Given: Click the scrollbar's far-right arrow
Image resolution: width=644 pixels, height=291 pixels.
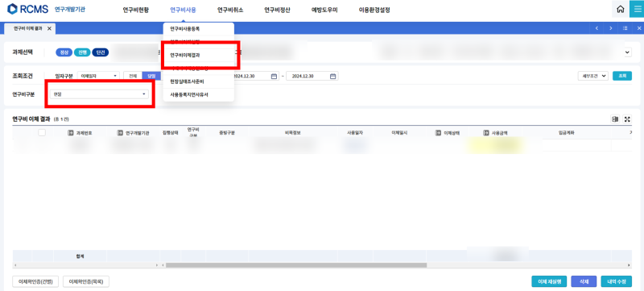Looking at the screenshot, I should [x=629, y=265].
